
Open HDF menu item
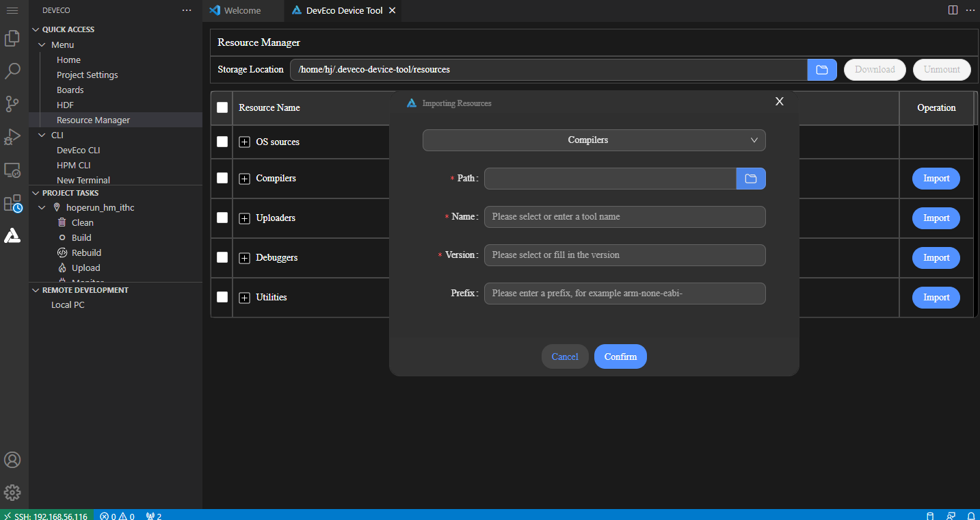pyautogui.click(x=65, y=105)
